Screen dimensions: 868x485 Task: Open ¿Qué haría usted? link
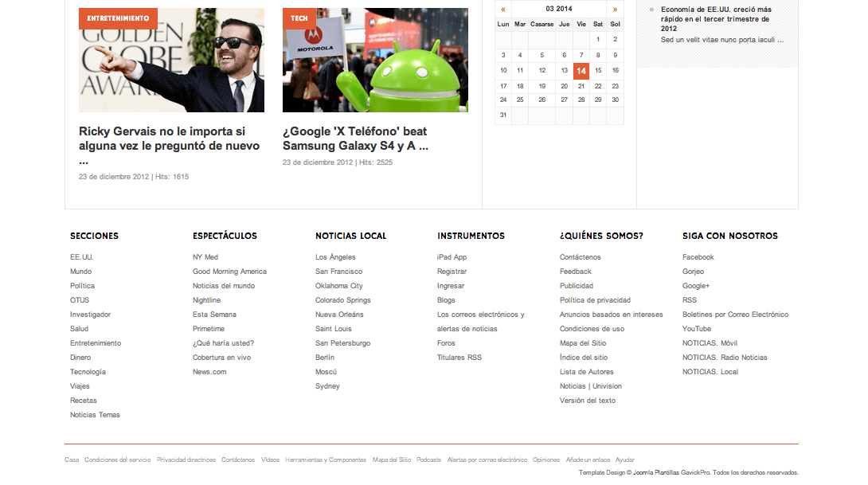coord(223,343)
